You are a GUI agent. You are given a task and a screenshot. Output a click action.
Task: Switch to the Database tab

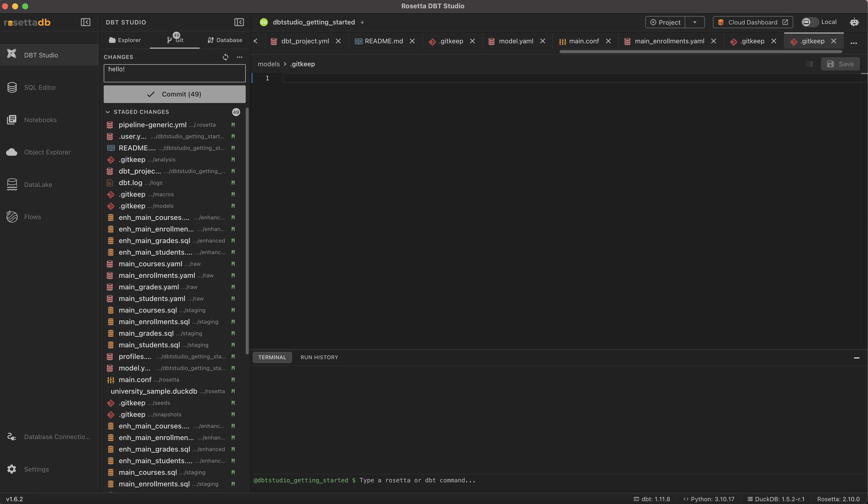pyautogui.click(x=225, y=40)
